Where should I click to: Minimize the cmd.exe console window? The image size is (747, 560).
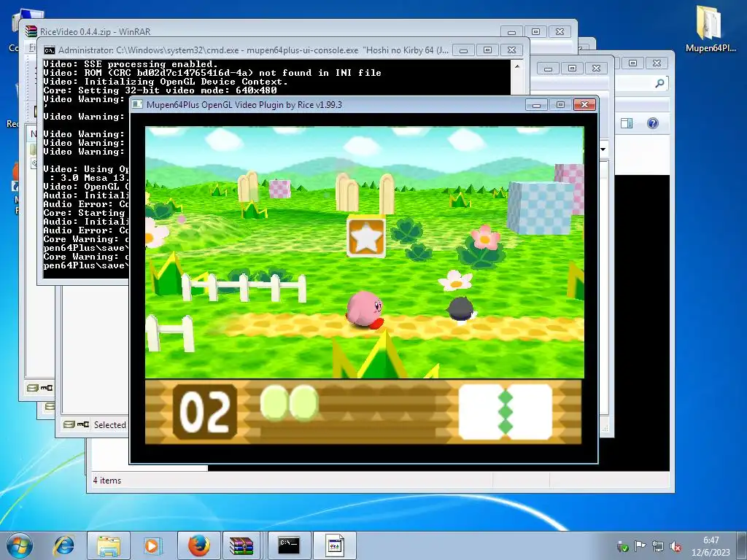[x=463, y=50]
